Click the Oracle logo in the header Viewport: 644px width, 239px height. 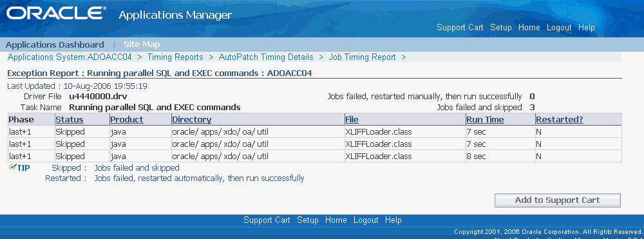[x=56, y=14]
